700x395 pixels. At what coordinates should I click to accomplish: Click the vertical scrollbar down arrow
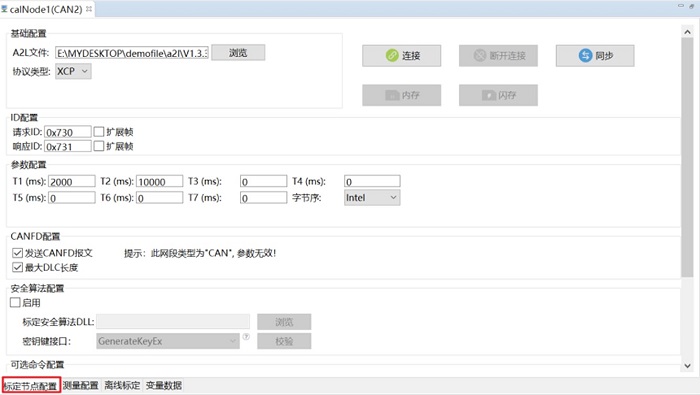coord(687,366)
